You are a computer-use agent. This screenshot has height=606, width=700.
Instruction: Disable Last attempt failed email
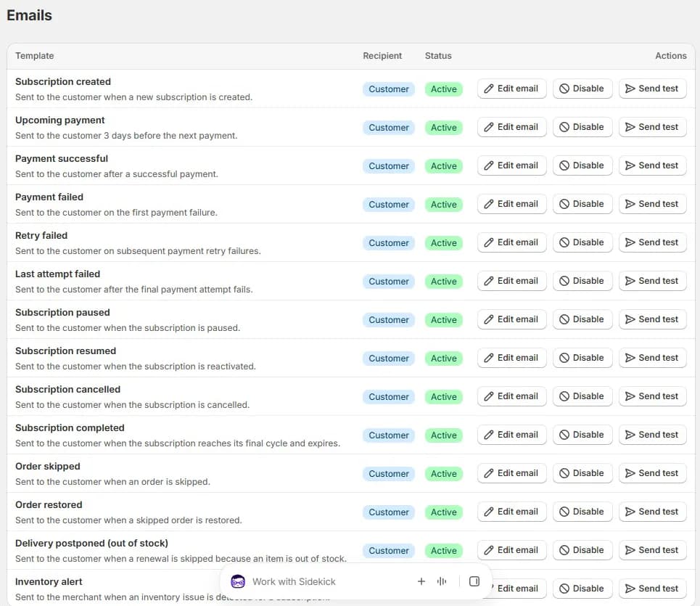(x=582, y=280)
